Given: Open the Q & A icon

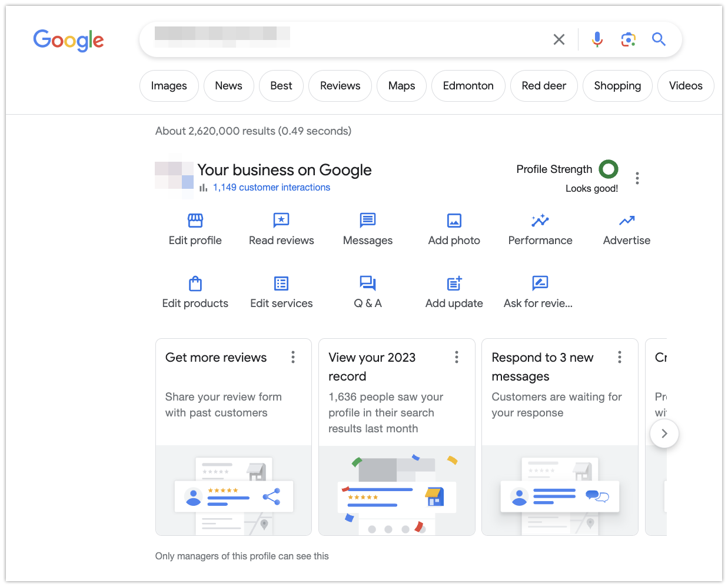Looking at the screenshot, I should point(368,284).
